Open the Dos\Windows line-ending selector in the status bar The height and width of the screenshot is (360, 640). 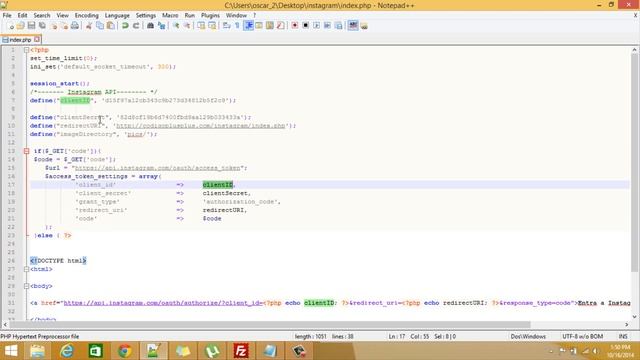click(528, 336)
